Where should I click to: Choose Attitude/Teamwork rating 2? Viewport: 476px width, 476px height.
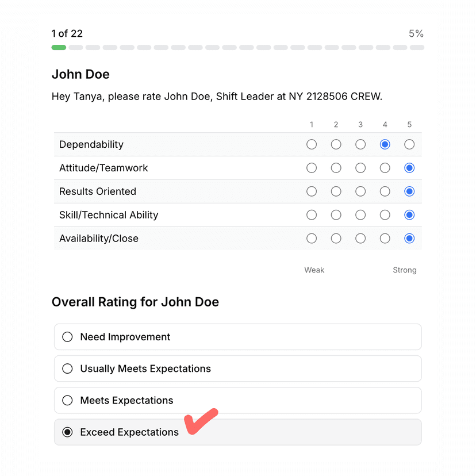[x=336, y=168]
